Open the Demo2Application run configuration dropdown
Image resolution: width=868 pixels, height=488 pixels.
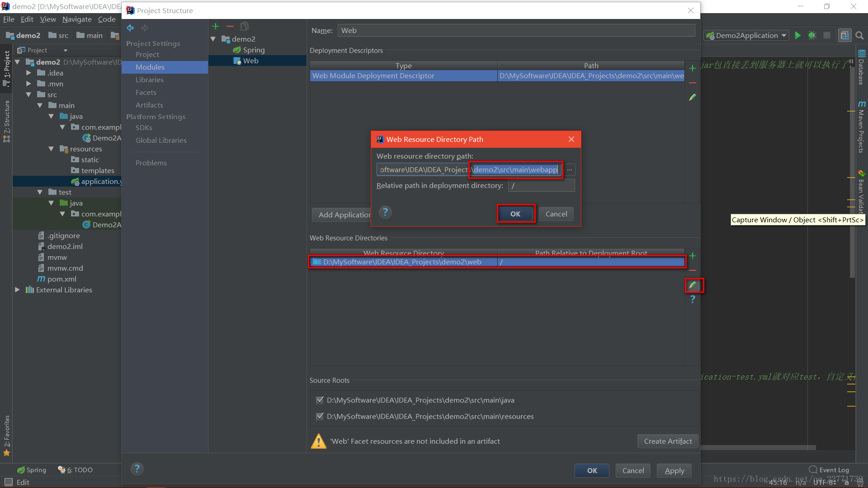[746, 35]
